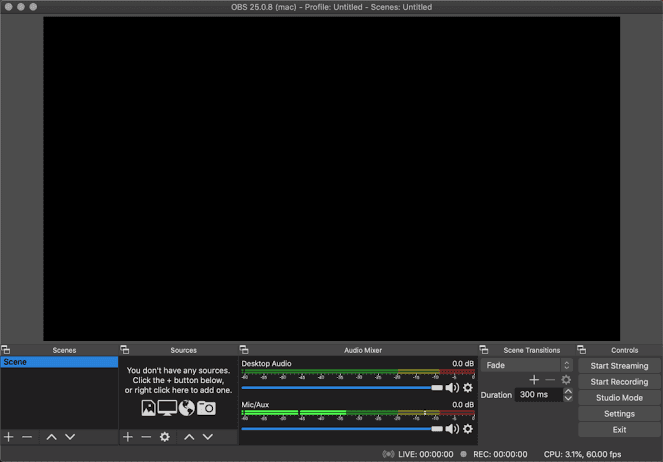Viewport: 663px width, 462px height.
Task: Click the Exit button
Action: (x=619, y=430)
